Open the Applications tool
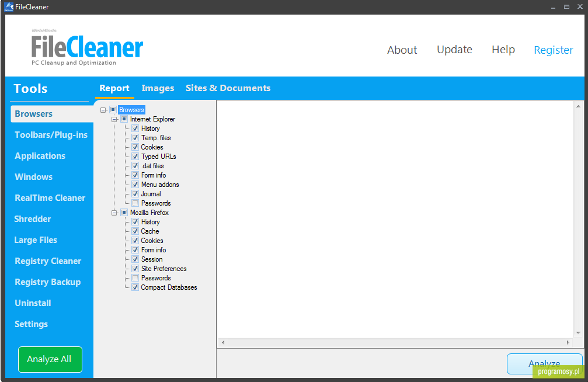The image size is (588, 382). pyautogui.click(x=40, y=156)
